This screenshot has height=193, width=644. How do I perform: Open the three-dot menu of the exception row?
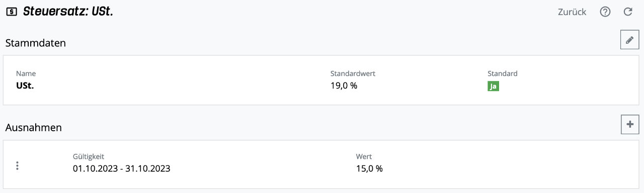pyautogui.click(x=18, y=165)
